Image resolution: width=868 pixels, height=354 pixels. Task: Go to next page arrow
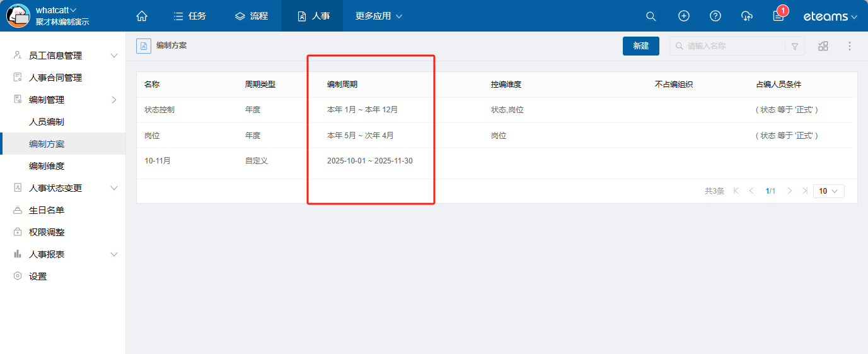coord(790,191)
